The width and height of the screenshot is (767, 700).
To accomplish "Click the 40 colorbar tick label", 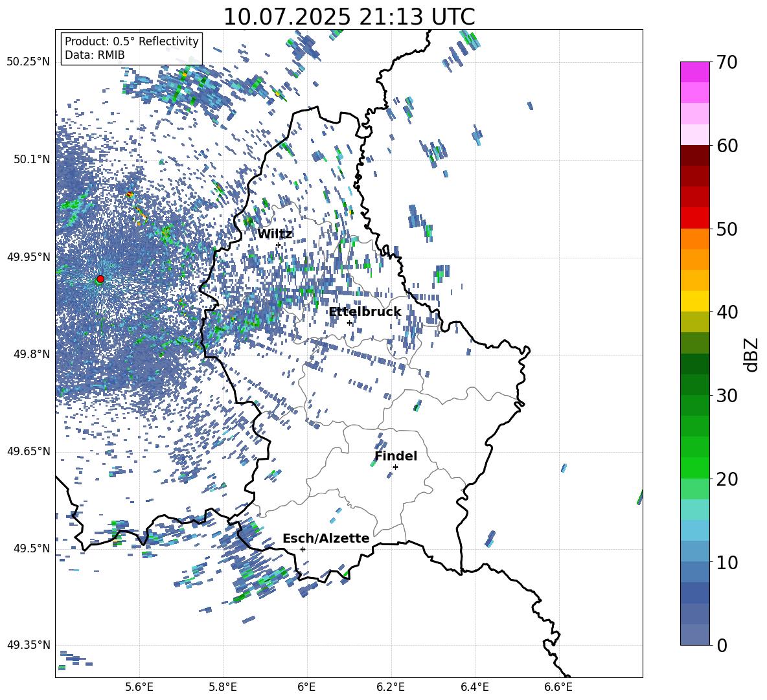I will [727, 312].
